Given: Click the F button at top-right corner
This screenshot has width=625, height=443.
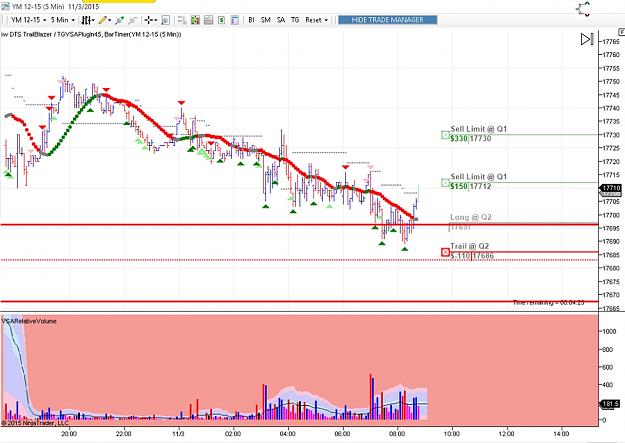Looking at the screenshot, I should 621,32.
